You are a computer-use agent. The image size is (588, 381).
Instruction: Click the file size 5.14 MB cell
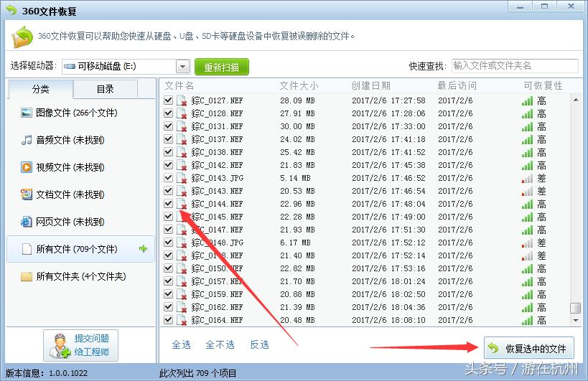[x=296, y=179]
